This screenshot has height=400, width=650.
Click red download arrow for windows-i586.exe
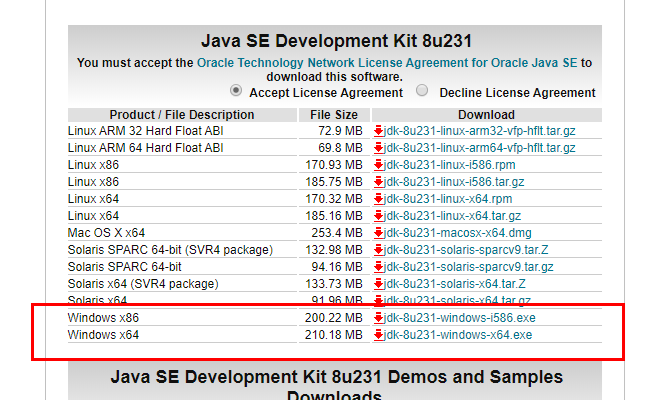pos(378,318)
